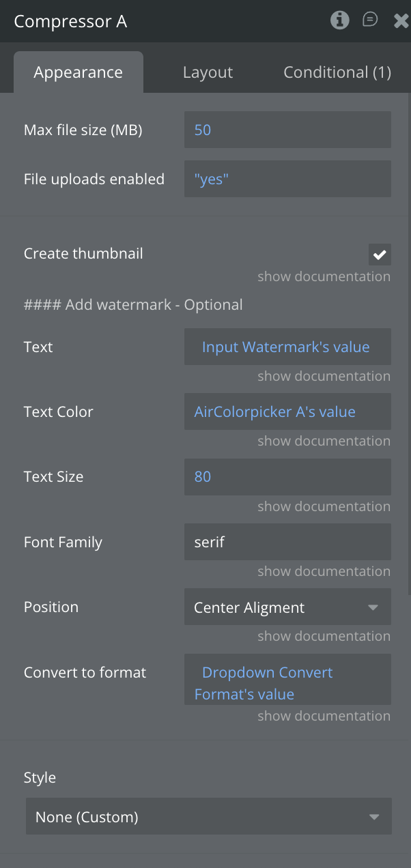
Task: Edit the File uploads enabled field
Action: pyautogui.click(x=287, y=179)
